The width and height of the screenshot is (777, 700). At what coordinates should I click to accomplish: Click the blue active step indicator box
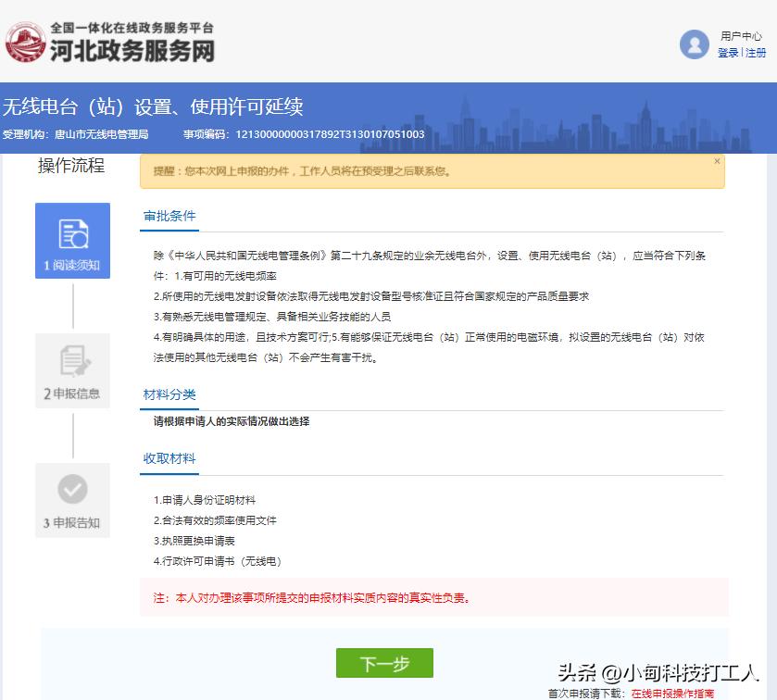pyautogui.click(x=72, y=241)
